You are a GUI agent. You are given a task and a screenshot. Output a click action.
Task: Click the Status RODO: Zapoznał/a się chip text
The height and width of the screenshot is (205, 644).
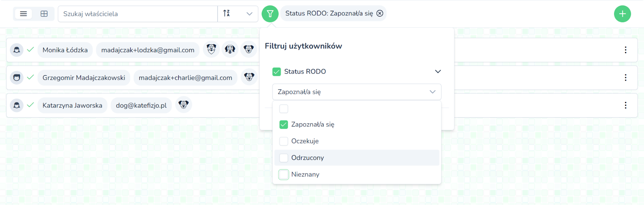329,13
